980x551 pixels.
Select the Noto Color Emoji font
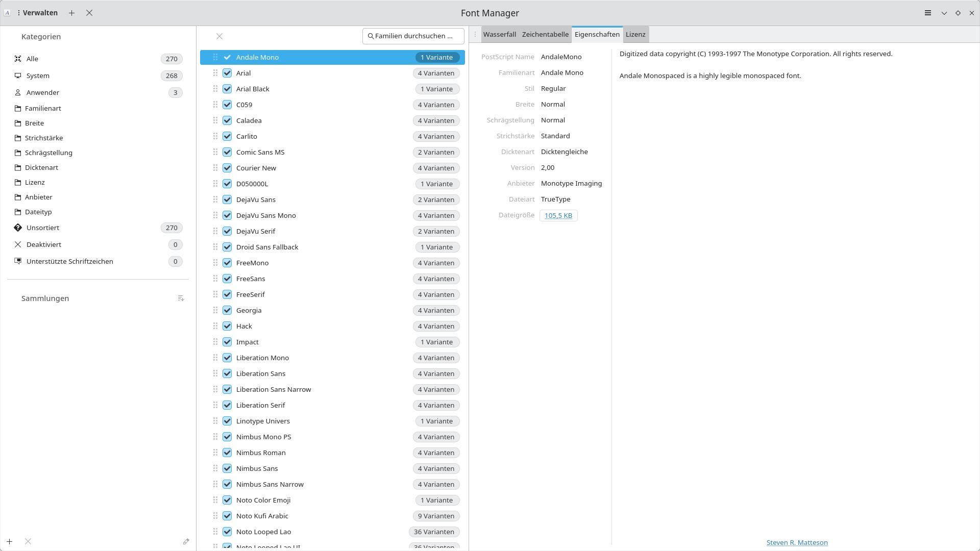(332, 500)
